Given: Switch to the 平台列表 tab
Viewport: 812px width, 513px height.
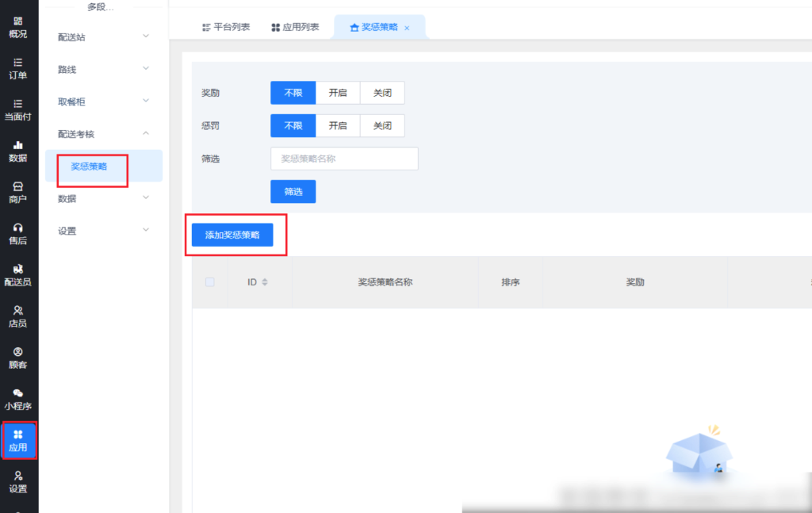Looking at the screenshot, I should click(x=225, y=27).
